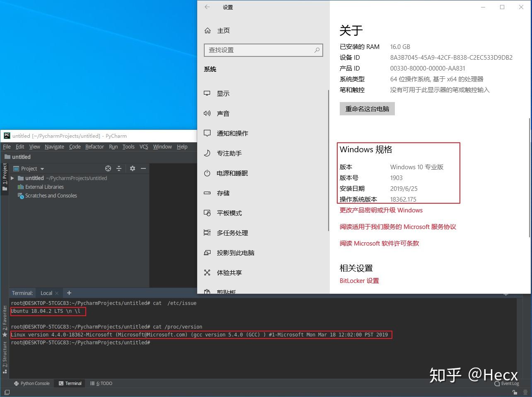Open the BitLocker 设置 link
The width and height of the screenshot is (532, 397).
(x=359, y=281)
